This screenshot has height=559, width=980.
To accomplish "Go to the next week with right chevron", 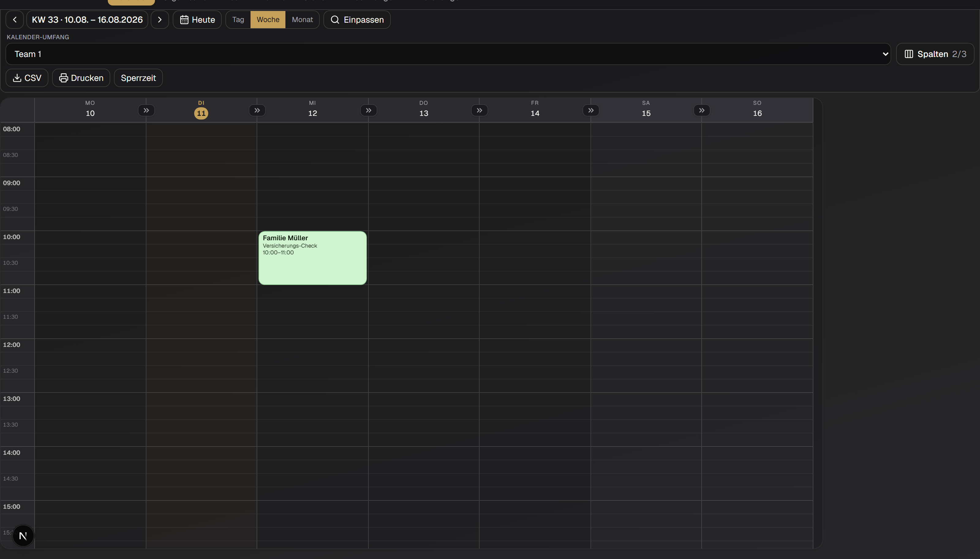I will (160, 20).
